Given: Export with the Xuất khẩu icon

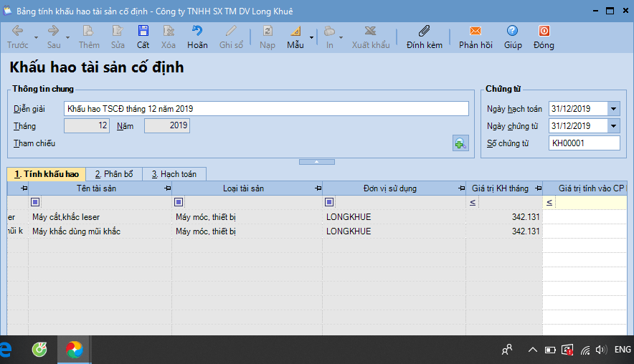Looking at the screenshot, I should [x=370, y=31].
